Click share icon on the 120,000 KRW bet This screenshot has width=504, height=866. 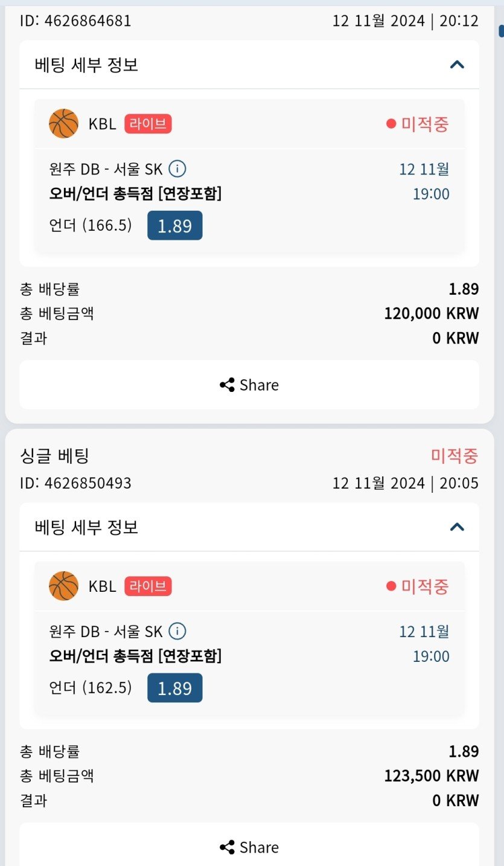(x=227, y=385)
